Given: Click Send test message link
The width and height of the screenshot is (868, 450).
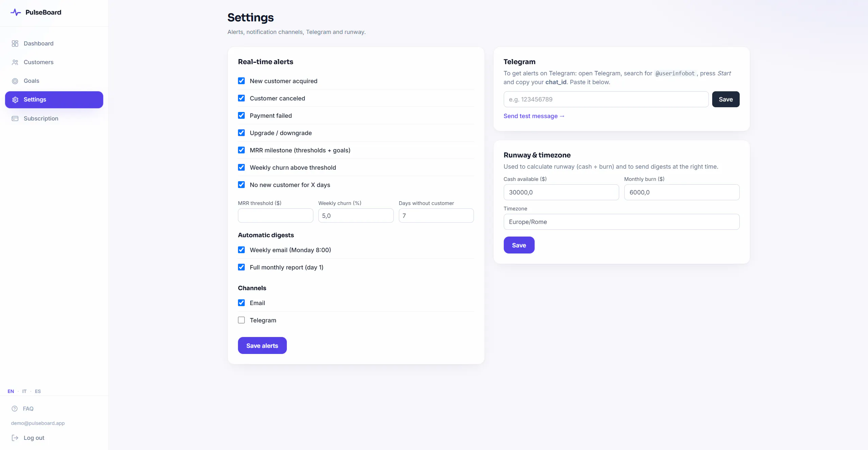Looking at the screenshot, I should point(534,116).
